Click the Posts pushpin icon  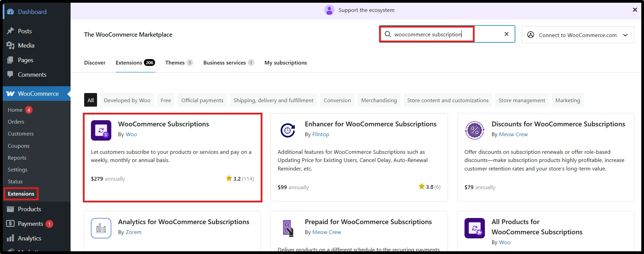[x=11, y=31]
